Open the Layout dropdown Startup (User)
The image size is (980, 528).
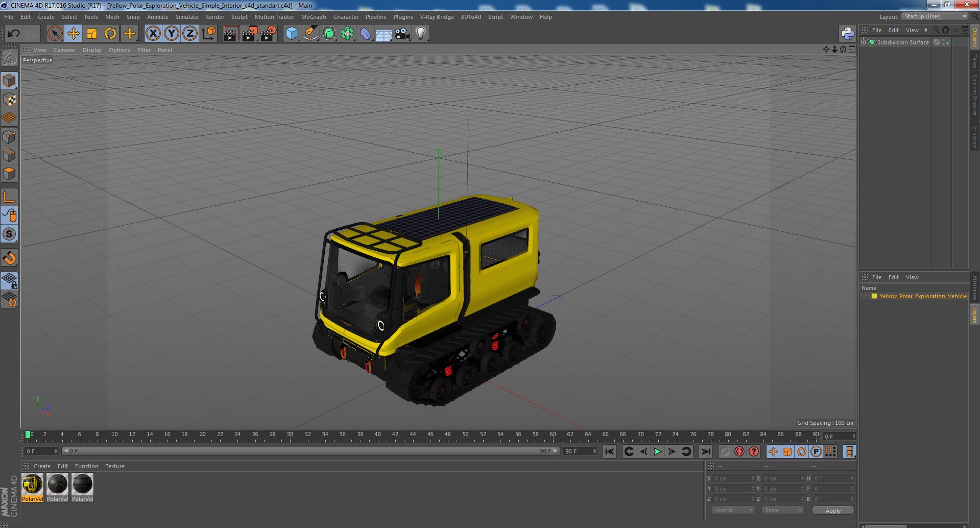point(935,16)
